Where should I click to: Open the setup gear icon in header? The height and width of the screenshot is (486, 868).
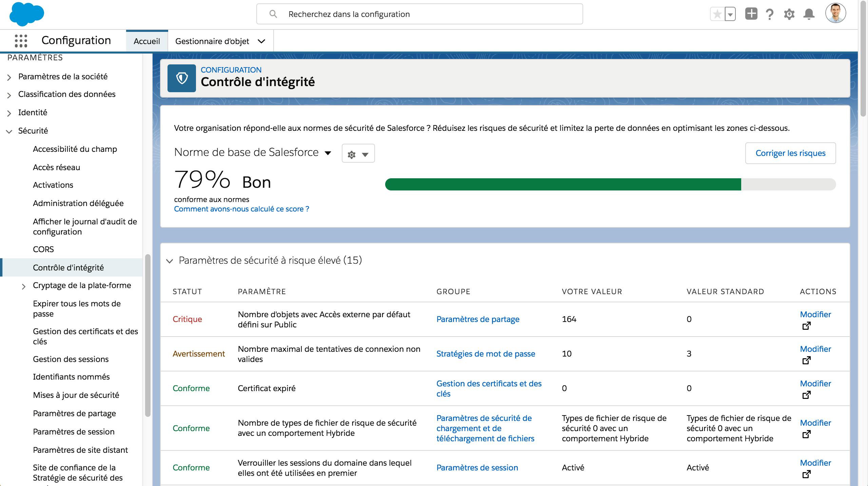[x=789, y=14]
